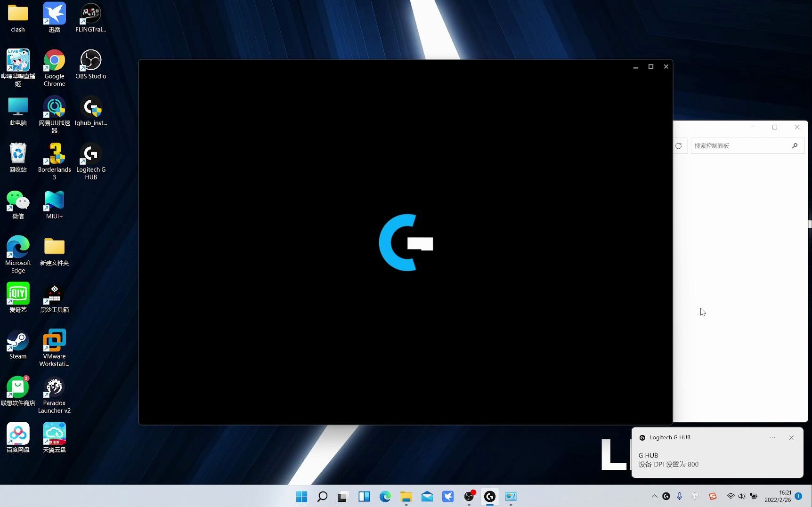Switch to G HUB taskbar icon
This screenshot has height=507, width=812.
[x=490, y=496]
